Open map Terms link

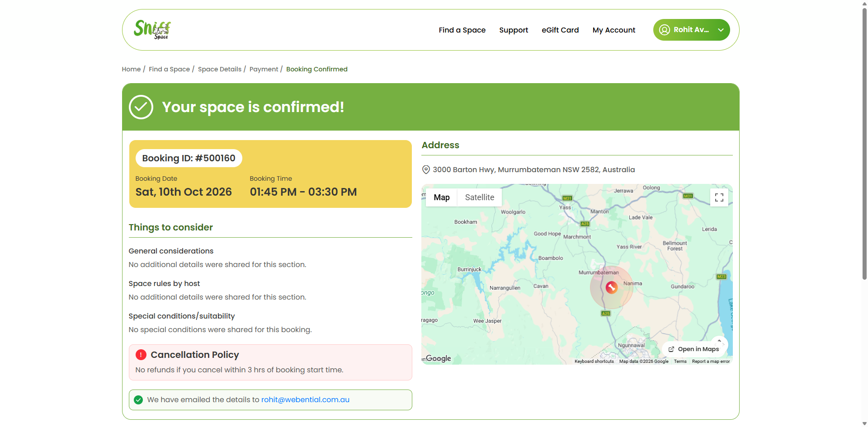pos(680,361)
